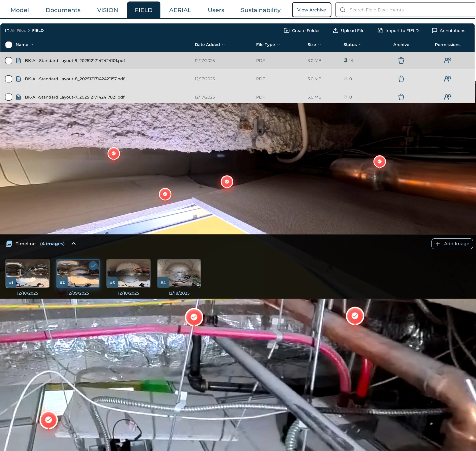The height and width of the screenshot is (451, 476).
Task: Switch to the AERIAL tab
Action: tap(180, 10)
